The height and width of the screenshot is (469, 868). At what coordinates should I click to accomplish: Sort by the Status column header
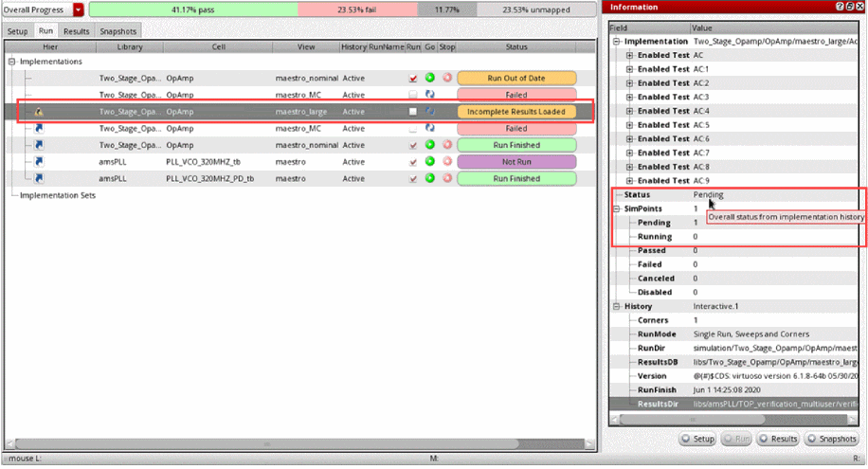tap(515, 47)
